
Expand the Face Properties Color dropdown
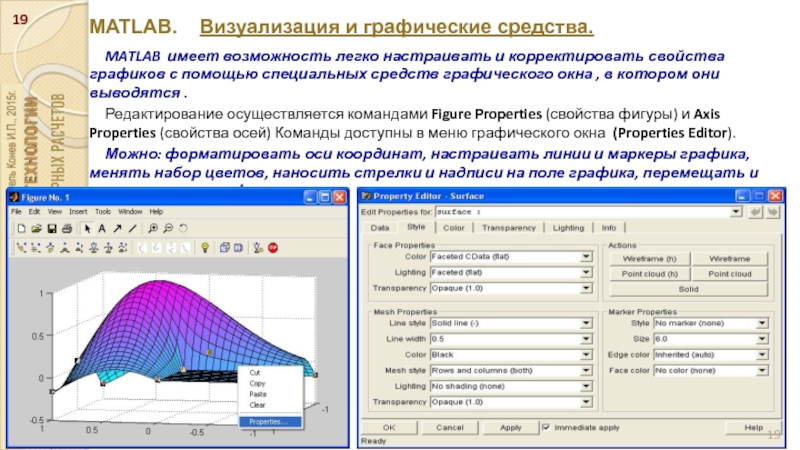(585, 256)
